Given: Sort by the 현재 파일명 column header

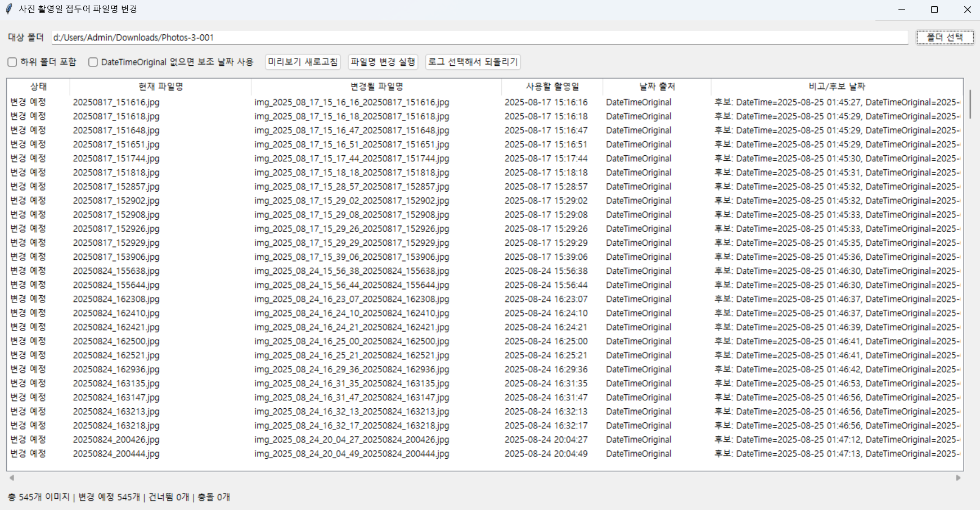Looking at the screenshot, I should pos(160,87).
